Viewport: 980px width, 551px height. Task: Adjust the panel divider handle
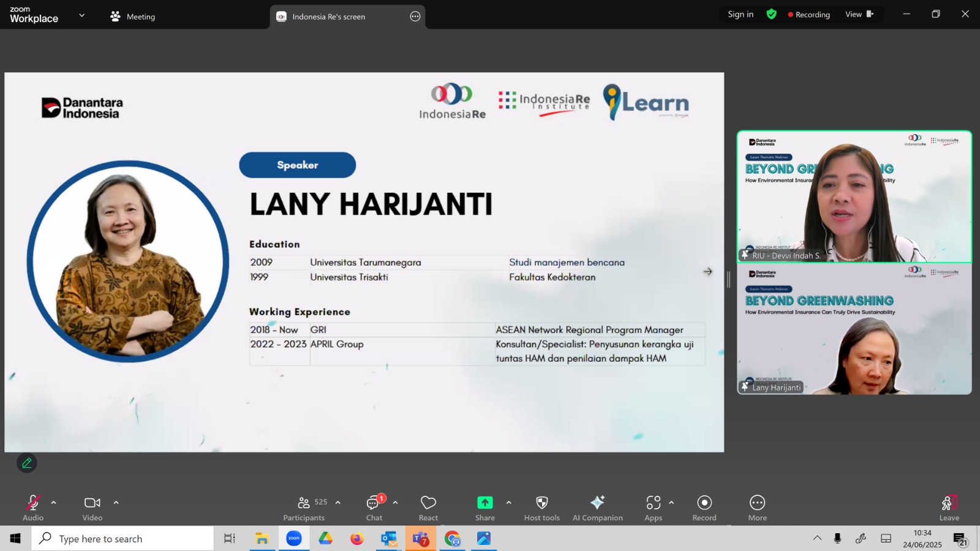728,279
